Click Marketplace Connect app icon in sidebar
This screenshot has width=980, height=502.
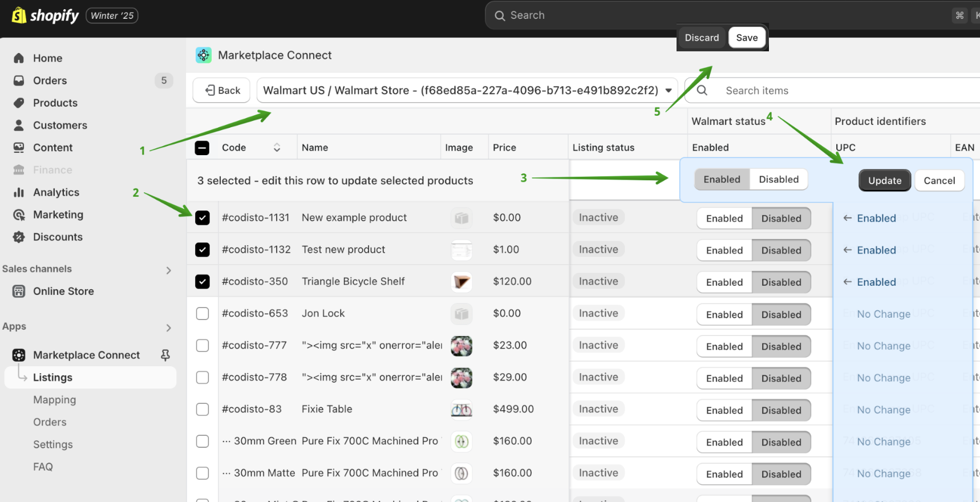tap(19, 355)
